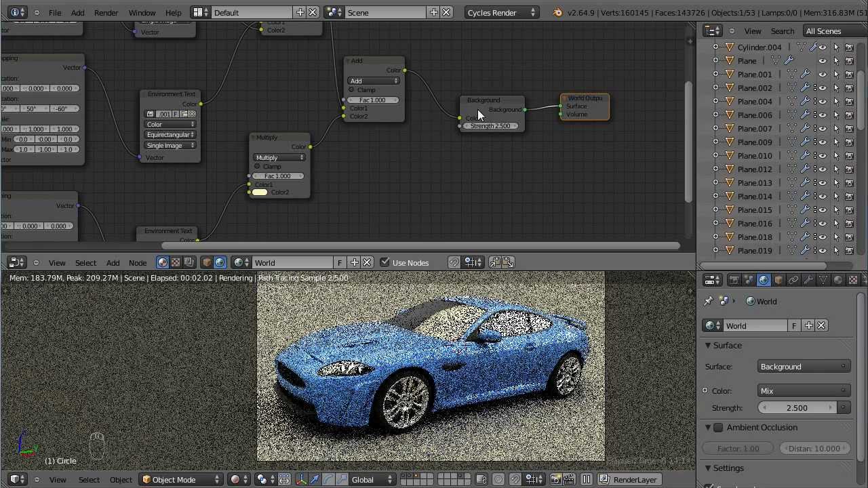The width and height of the screenshot is (868, 488).
Task: Open the World properties tab icon
Action: [764, 280]
